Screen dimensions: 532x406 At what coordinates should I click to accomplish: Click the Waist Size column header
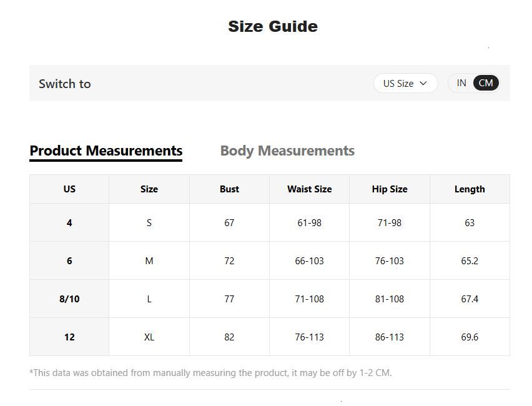point(309,189)
